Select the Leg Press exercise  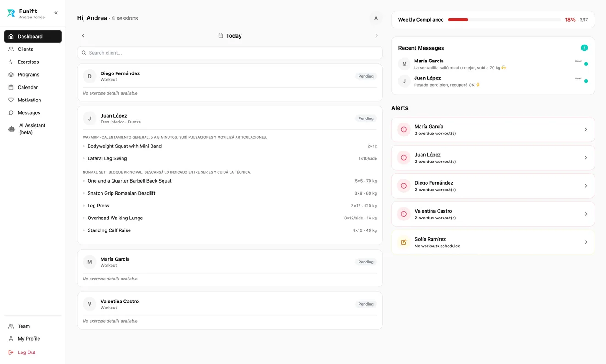[x=98, y=206]
